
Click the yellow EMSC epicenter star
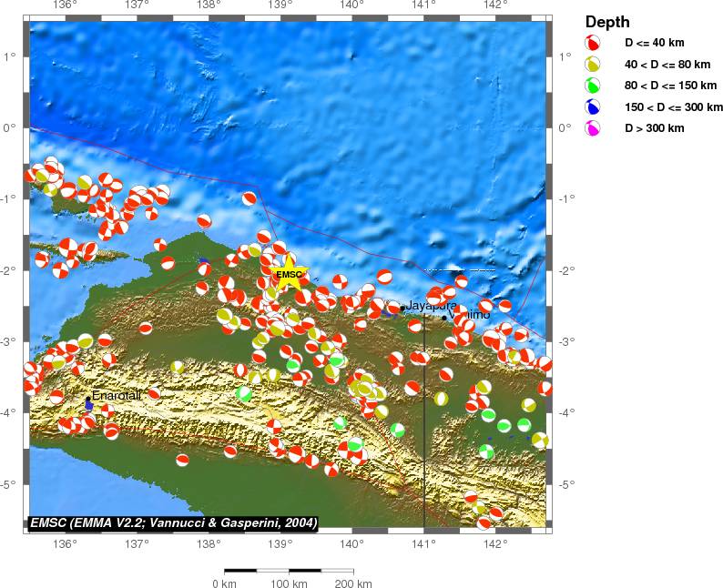[290, 275]
